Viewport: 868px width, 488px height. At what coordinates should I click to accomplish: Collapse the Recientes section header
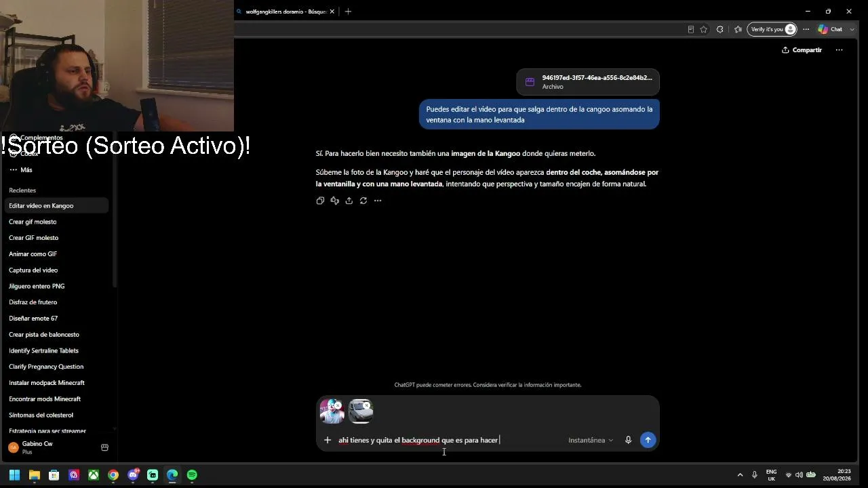click(22, 190)
